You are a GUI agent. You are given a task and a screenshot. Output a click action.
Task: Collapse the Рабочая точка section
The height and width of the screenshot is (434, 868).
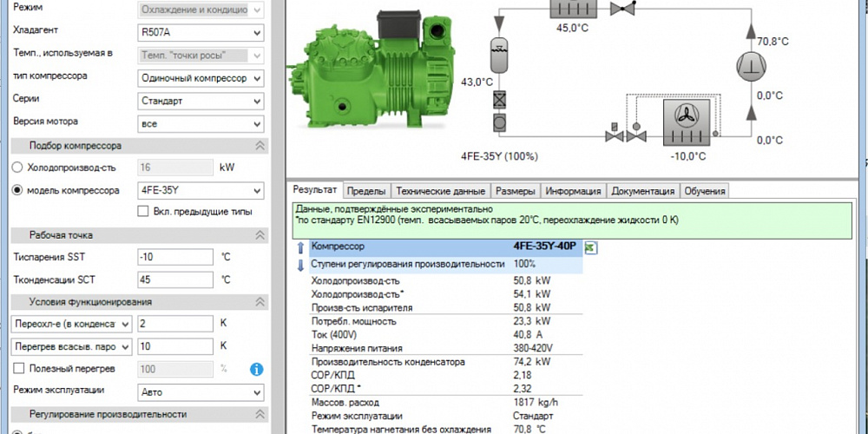pos(260,235)
